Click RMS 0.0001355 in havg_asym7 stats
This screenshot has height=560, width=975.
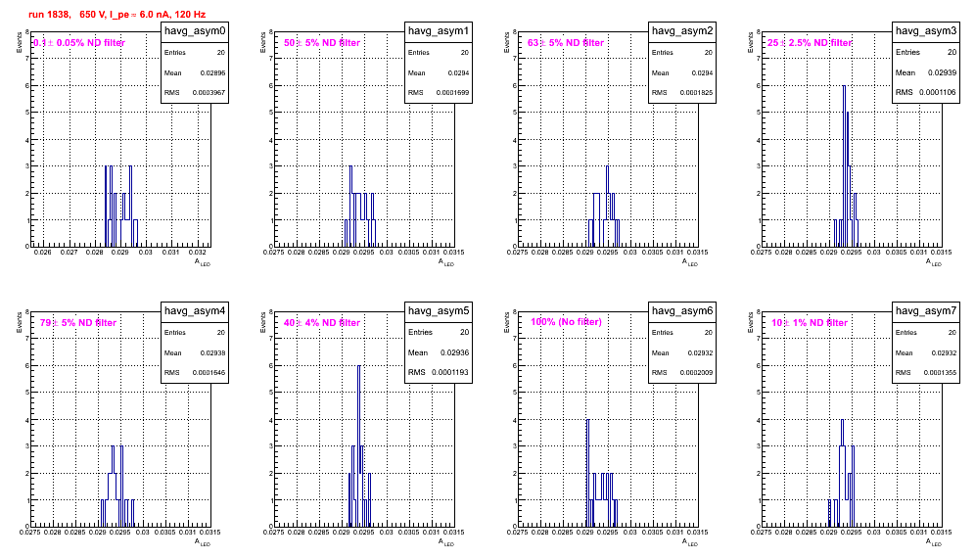(x=926, y=373)
